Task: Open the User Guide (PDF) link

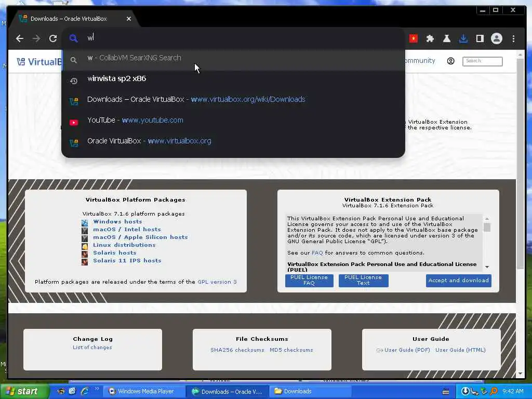Action: [x=407, y=350]
